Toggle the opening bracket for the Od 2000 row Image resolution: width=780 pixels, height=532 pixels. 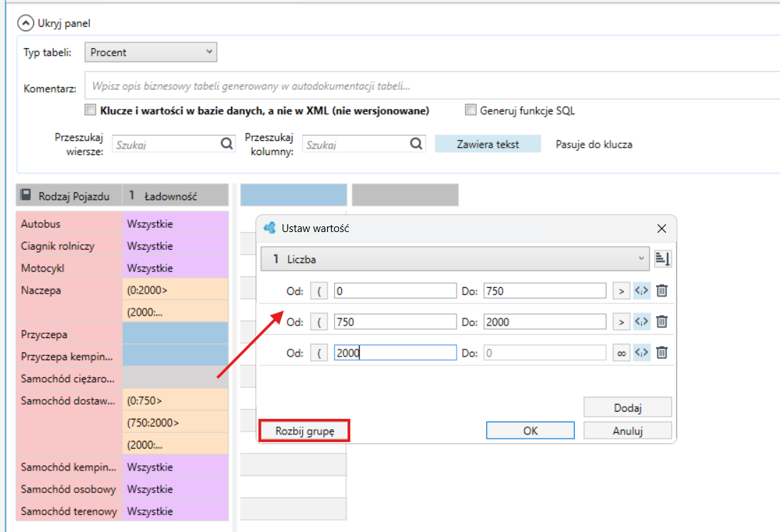click(319, 352)
